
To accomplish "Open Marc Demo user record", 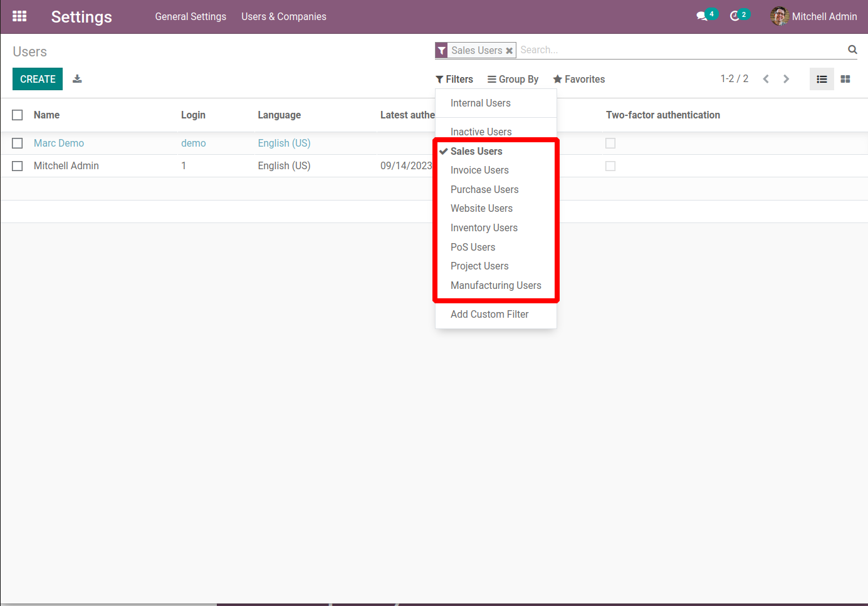I will pos(59,143).
